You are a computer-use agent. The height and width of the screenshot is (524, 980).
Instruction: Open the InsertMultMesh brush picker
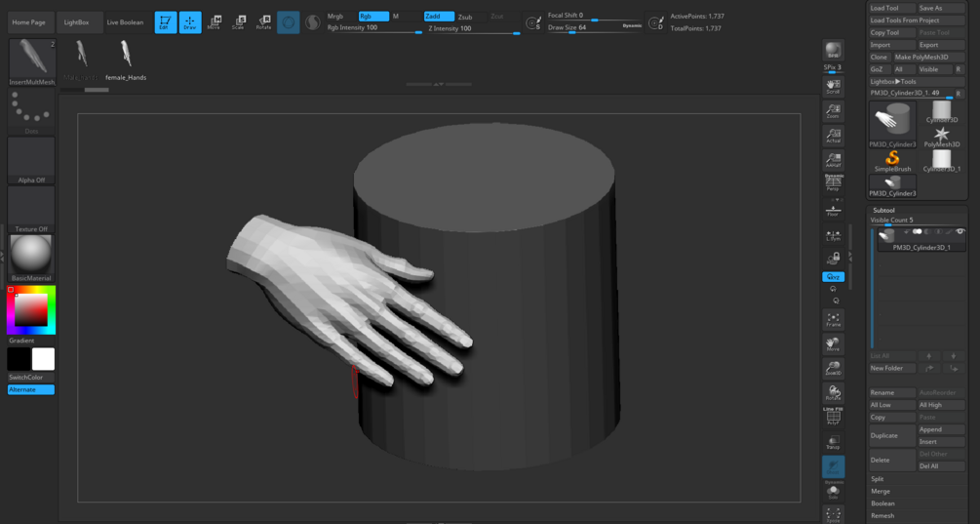[31, 61]
